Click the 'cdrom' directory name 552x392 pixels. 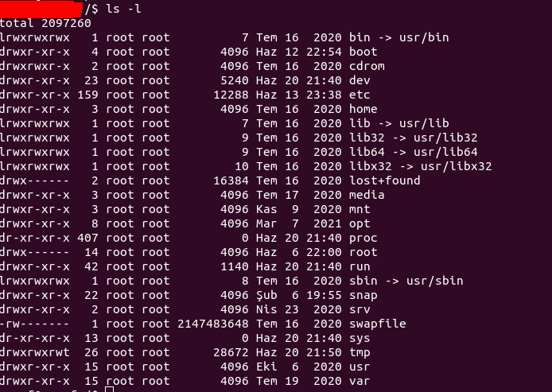click(367, 66)
